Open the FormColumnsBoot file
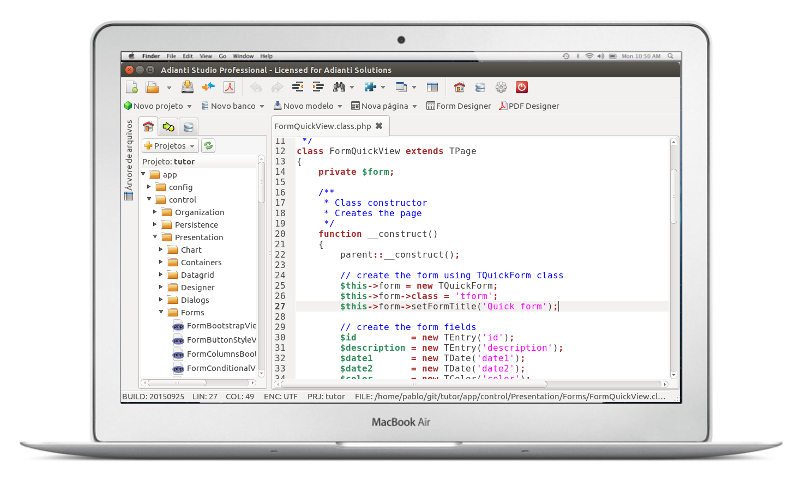800x483 pixels. pos(214,354)
